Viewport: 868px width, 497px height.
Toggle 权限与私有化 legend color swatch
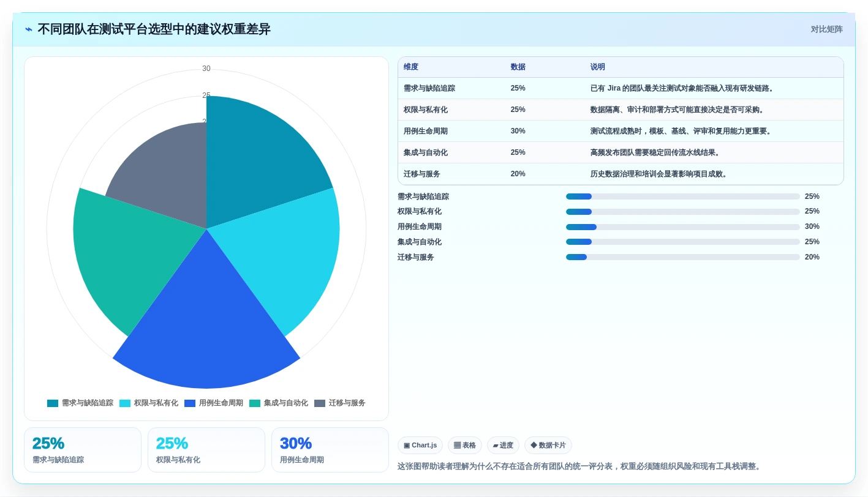(125, 403)
